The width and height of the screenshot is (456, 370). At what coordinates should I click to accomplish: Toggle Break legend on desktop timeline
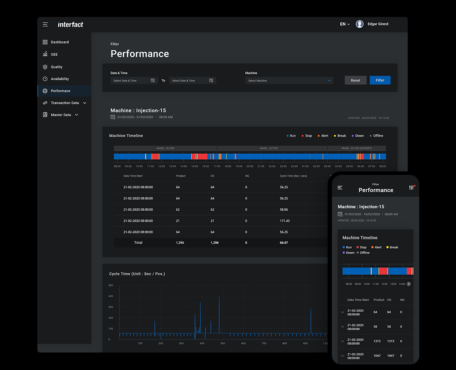(x=340, y=136)
